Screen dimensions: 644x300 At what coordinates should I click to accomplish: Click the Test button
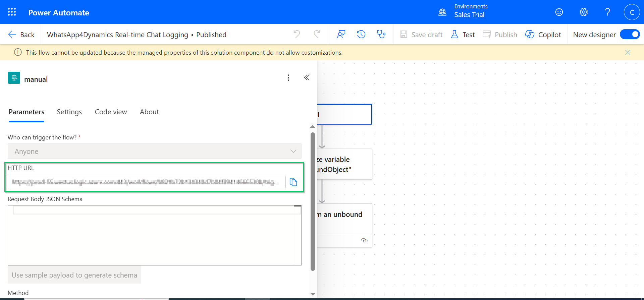[463, 35]
